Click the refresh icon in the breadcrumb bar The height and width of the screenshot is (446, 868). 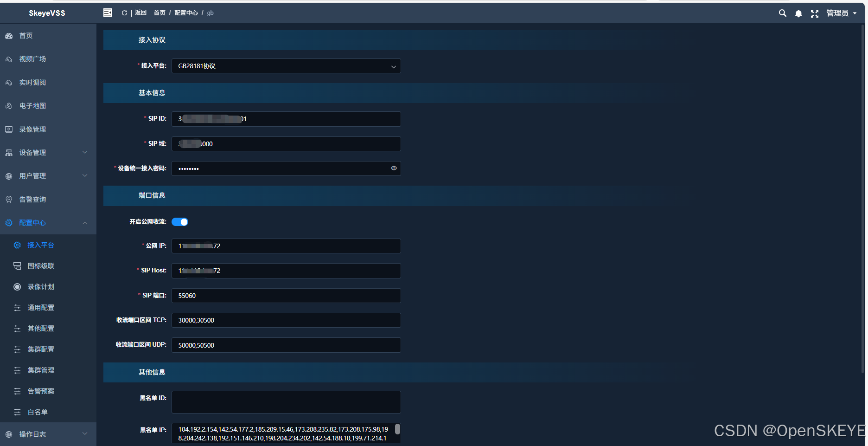[x=124, y=13]
